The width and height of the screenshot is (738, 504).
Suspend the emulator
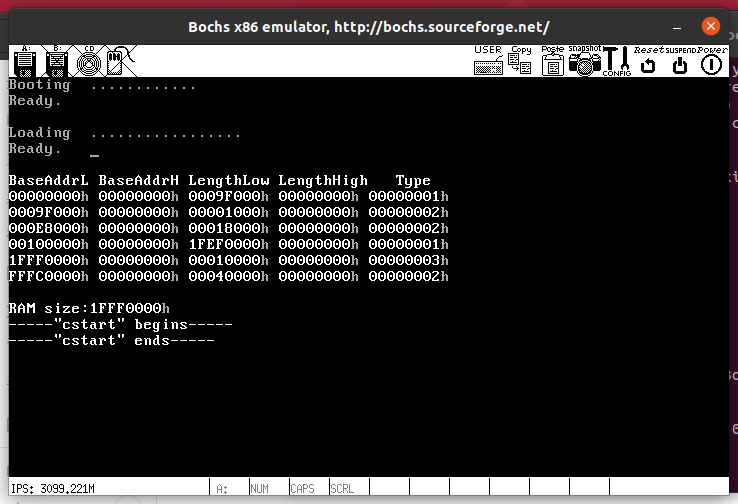(680, 60)
